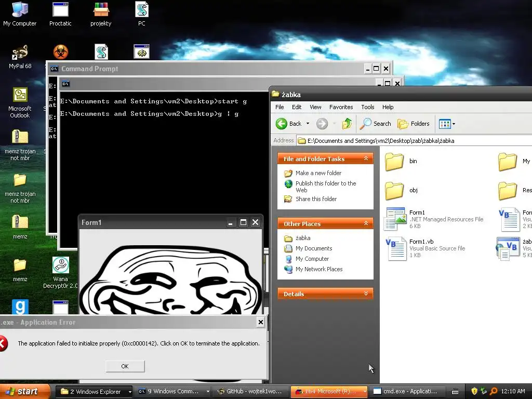Open the projekty archive icon
532x399 pixels.
tap(101, 14)
